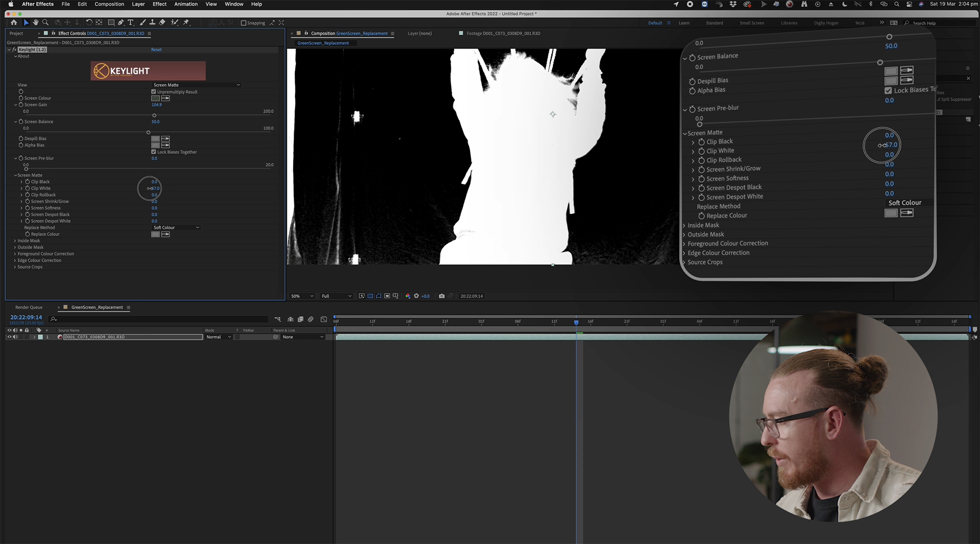Select the Puppet Pin tool
This screenshot has width=980, height=544.
(186, 22)
